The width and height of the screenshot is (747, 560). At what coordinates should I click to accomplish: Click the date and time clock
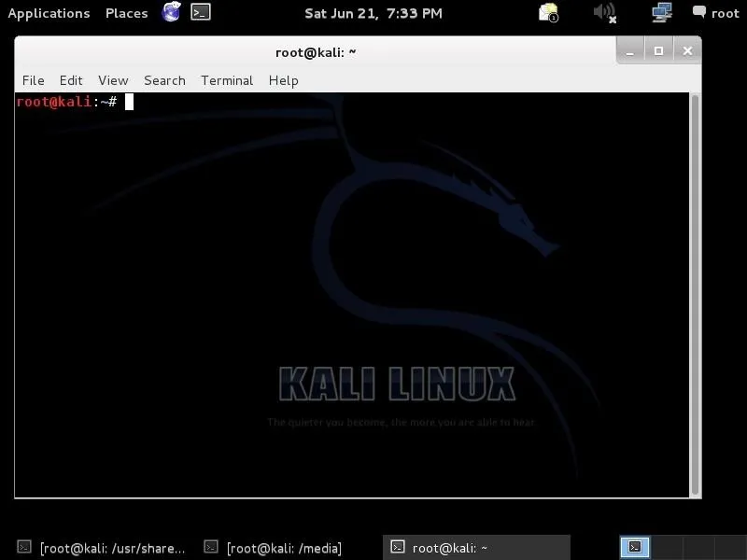point(373,13)
